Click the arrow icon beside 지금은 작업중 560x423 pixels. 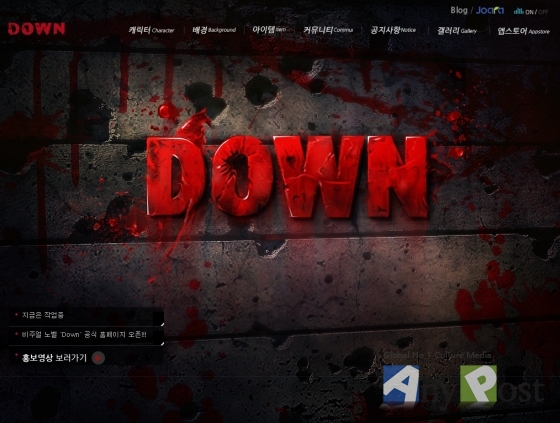coord(162,324)
